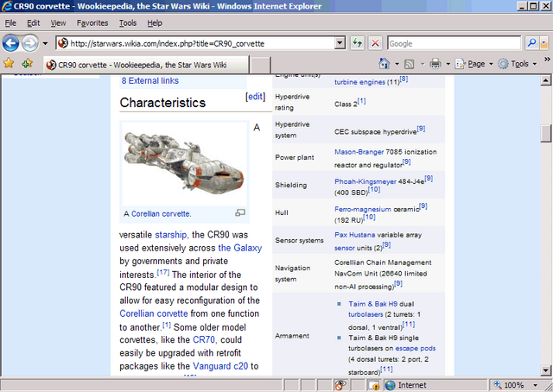Open the Help menu
The height and width of the screenshot is (392, 553).
click(155, 23)
